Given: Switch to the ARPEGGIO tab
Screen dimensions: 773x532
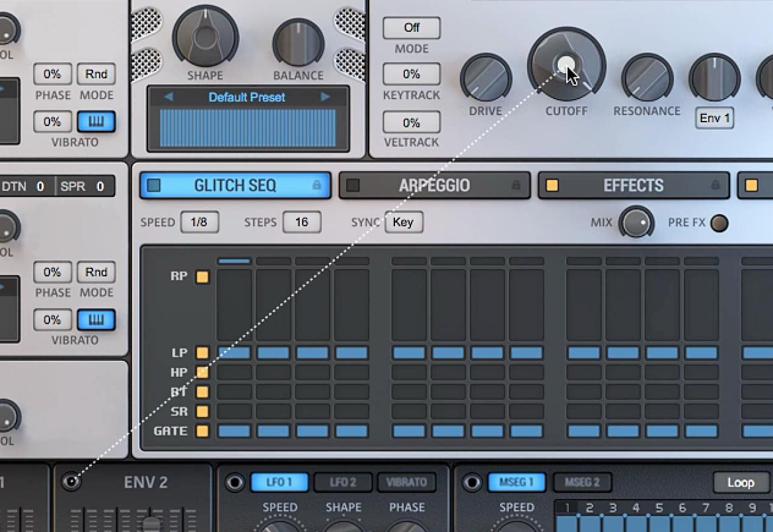Looking at the screenshot, I should pos(434,186).
